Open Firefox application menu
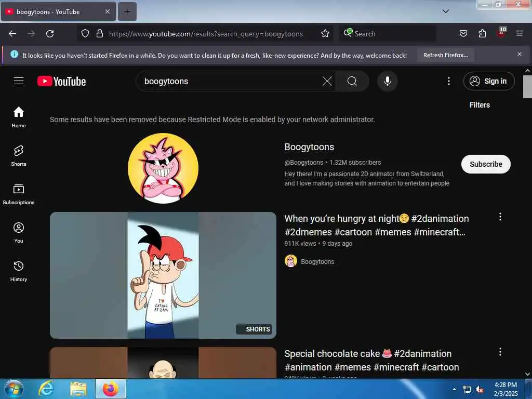Image resolution: width=532 pixels, height=399 pixels. (x=520, y=33)
